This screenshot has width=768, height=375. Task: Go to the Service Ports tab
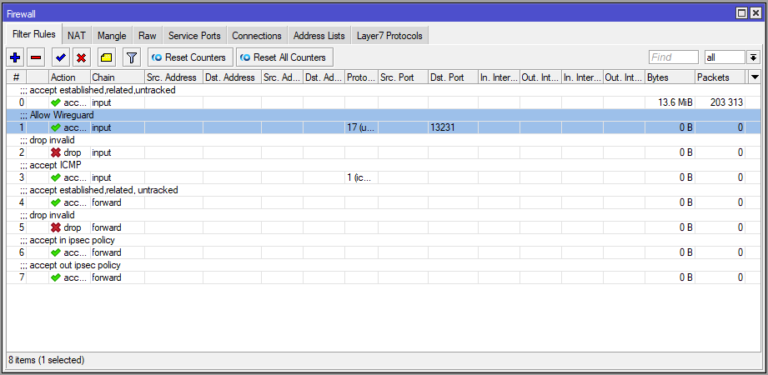click(x=194, y=36)
